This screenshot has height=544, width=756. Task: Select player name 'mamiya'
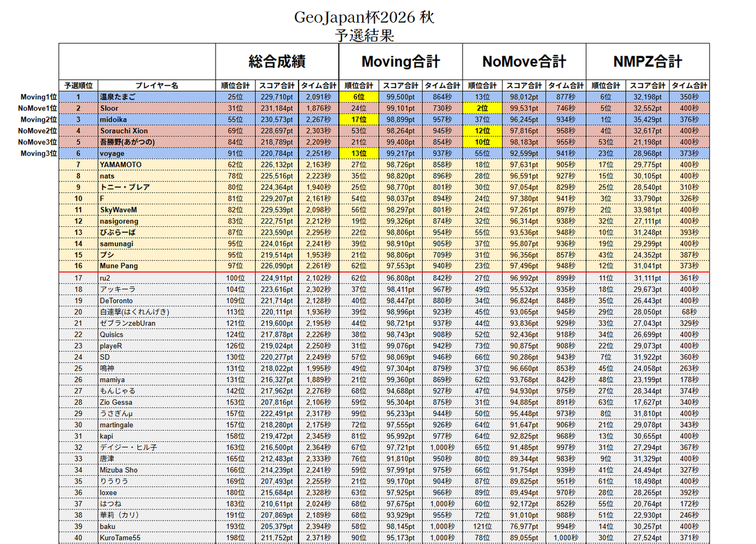[112, 380]
